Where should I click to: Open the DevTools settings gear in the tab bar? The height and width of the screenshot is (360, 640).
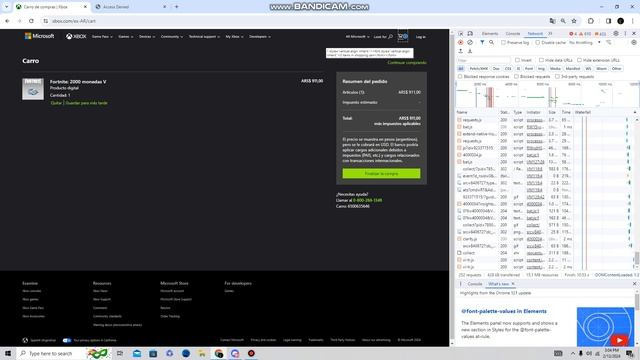[x=616, y=33]
